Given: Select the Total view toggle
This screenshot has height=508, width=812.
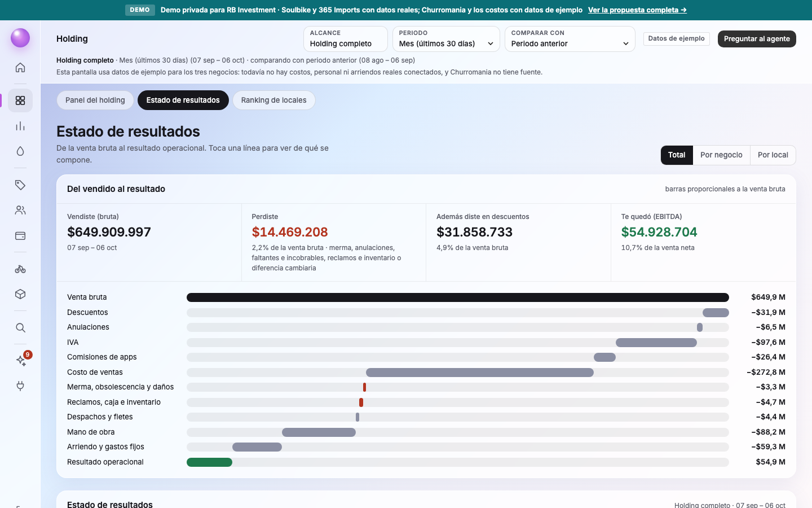Looking at the screenshot, I should click(677, 155).
